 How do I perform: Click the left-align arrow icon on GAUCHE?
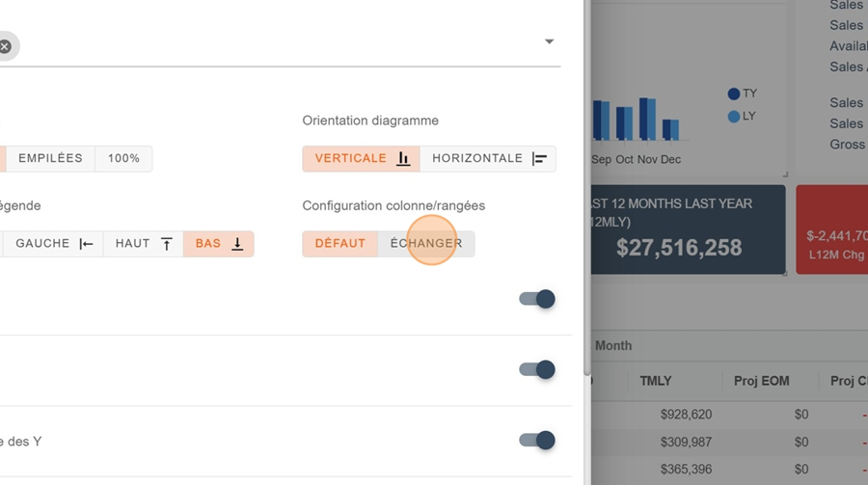[87, 244]
